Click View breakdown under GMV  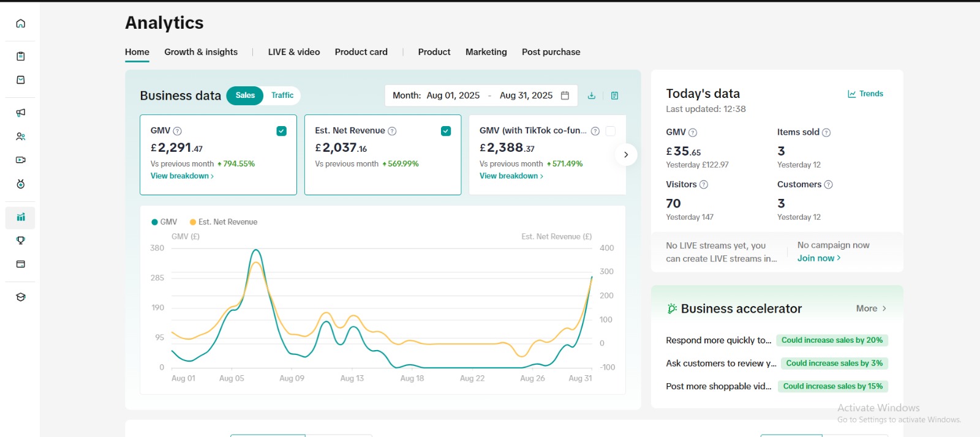click(182, 176)
